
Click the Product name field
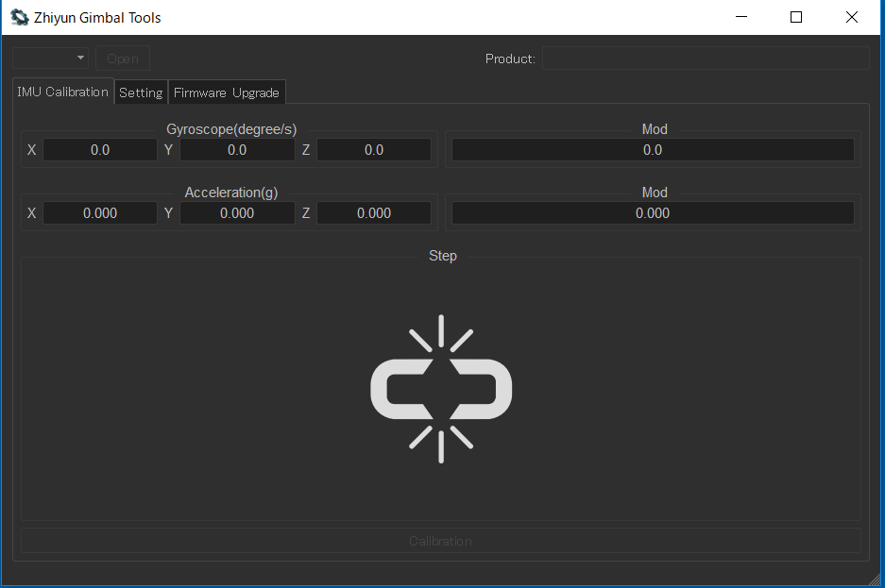[x=705, y=59]
